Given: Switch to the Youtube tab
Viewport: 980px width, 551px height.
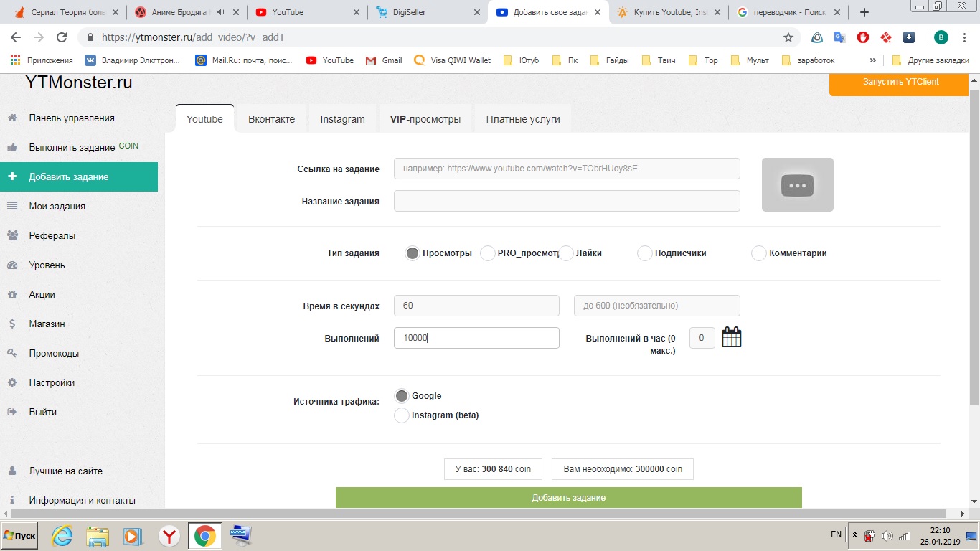Looking at the screenshot, I should coord(204,119).
